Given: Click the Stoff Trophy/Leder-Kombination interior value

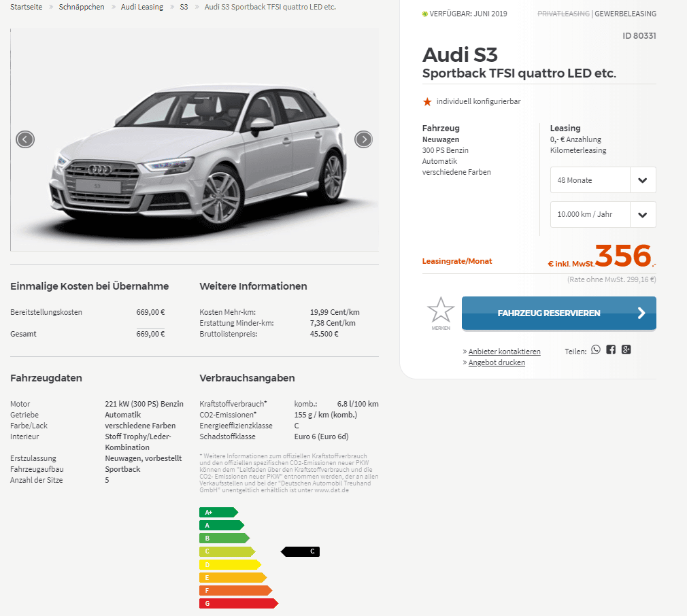Looking at the screenshot, I should [138, 442].
